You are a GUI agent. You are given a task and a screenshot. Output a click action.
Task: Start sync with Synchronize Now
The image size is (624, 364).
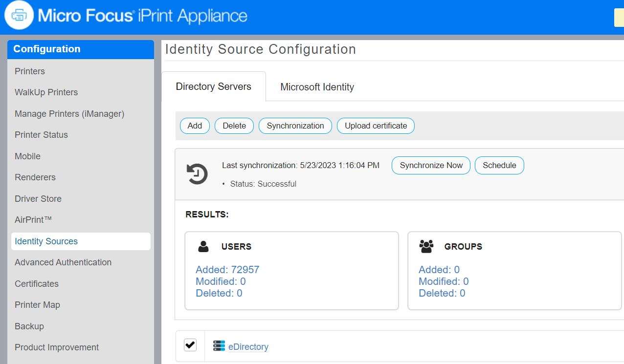point(431,165)
